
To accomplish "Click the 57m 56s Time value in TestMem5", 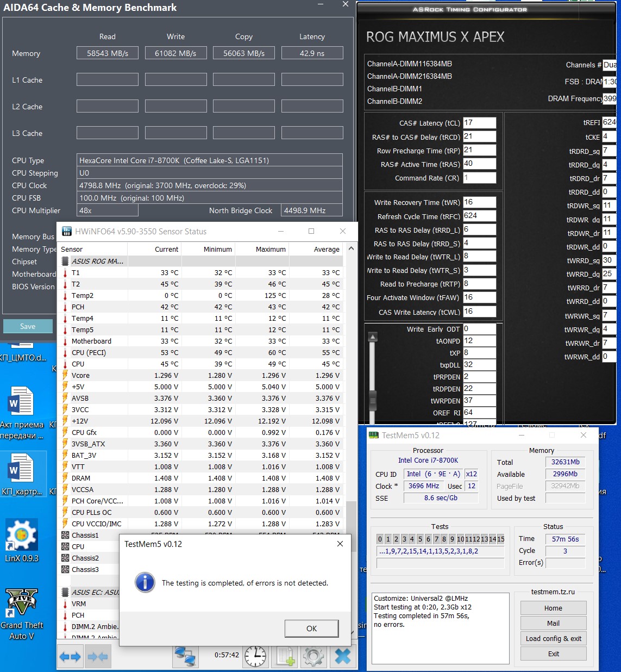I will (566, 539).
